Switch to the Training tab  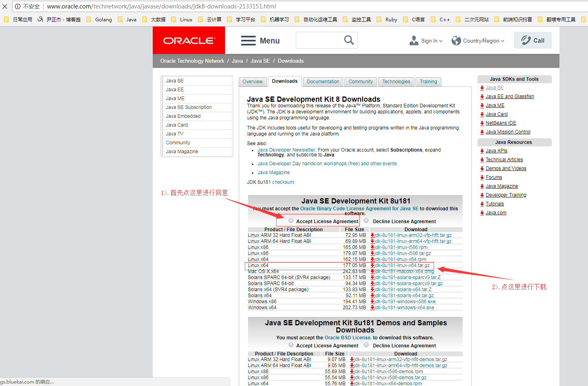428,82
